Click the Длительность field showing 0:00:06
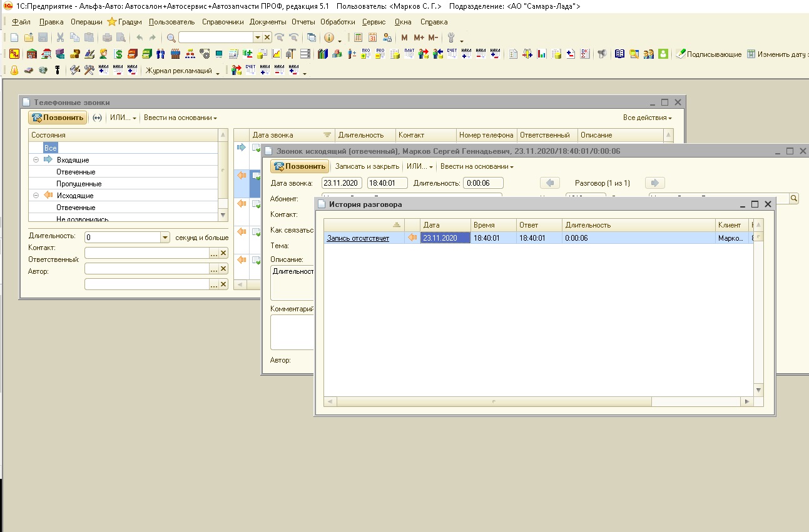Viewport: 809px width, 532px height. coord(483,183)
